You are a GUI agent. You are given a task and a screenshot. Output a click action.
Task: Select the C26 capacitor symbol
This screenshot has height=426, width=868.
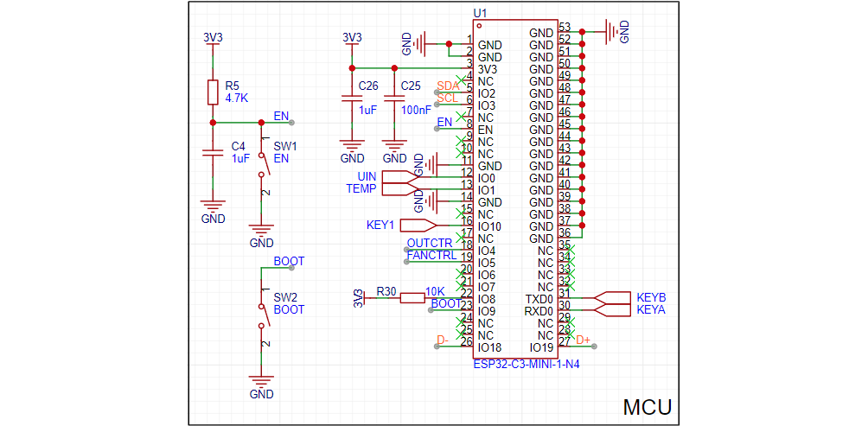coord(352,99)
